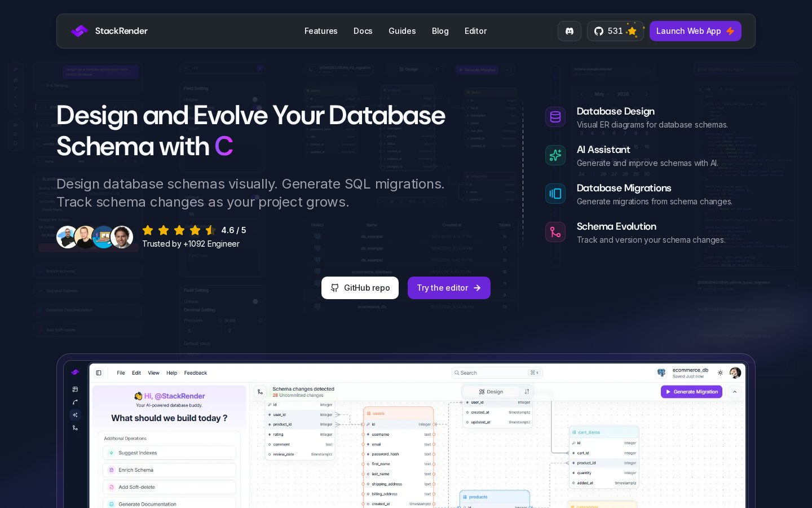Click the PostgreSQL elephant icon near ecommerce_db
The width and height of the screenshot is (812, 508).
661,373
